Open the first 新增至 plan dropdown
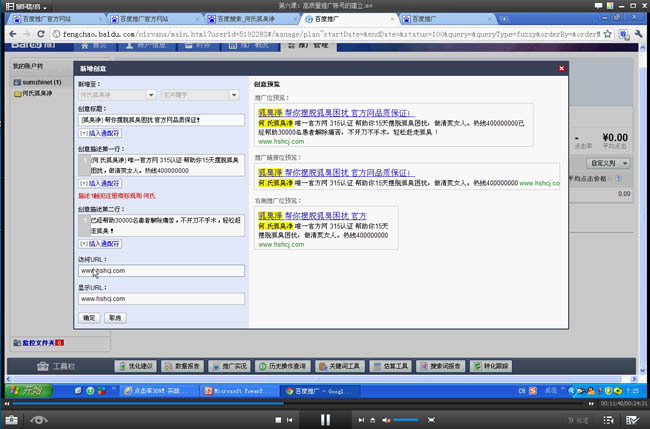The width and height of the screenshot is (650, 429). pyautogui.click(x=117, y=95)
